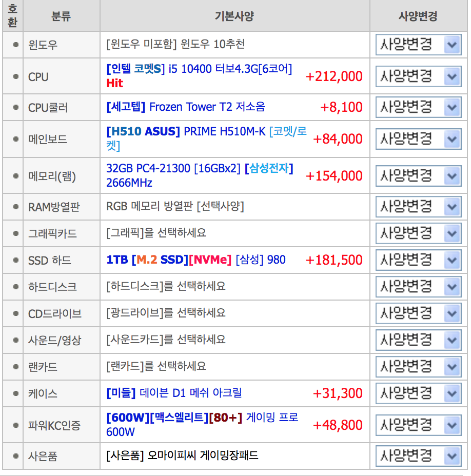The height and width of the screenshot is (476, 471).
Task: Click the RGB 메모리 방열판 [선택사양] text
Action: [x=175, y=206]
